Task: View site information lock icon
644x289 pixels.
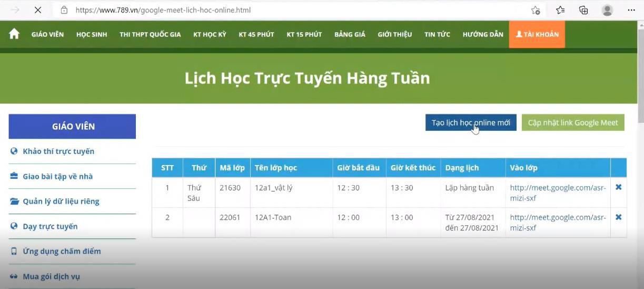Action: pyautogui.click(x=64, y=10)
